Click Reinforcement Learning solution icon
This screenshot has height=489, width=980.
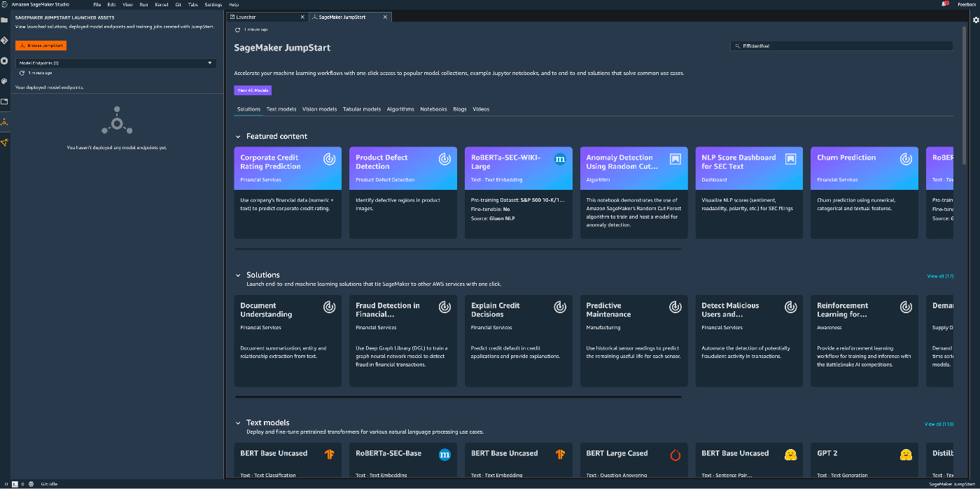[906, 307]
